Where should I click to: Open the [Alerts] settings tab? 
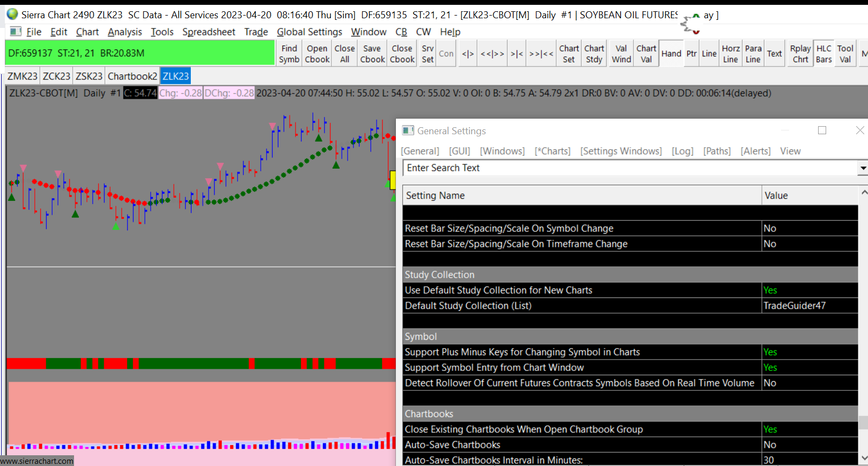click(755, 151)
